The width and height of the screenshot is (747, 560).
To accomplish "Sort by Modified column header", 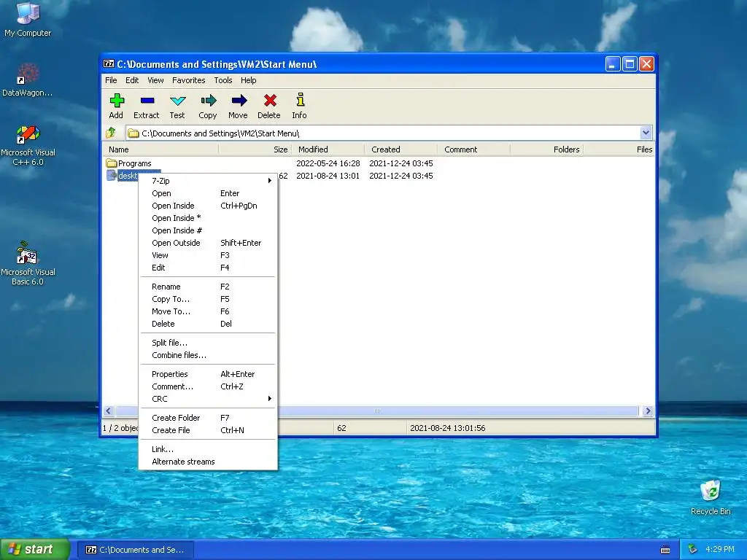I will click(x=328, y=149).
